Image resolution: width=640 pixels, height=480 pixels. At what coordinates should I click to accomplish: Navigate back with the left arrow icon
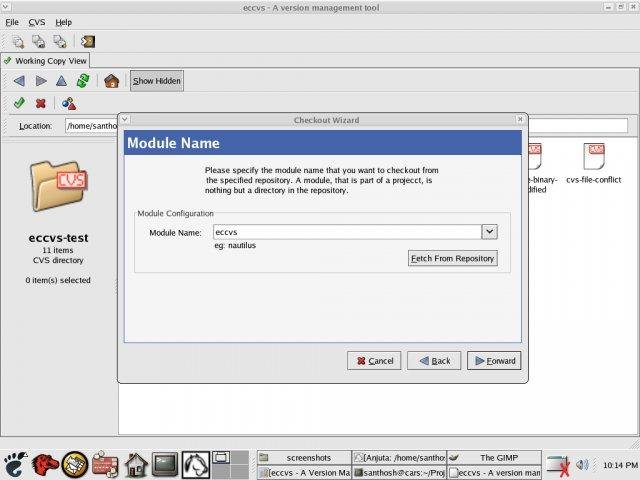pos(19,81)
